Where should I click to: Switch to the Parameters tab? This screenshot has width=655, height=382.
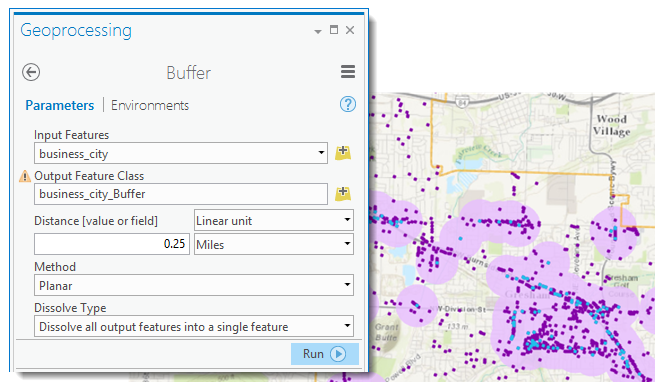59,105
